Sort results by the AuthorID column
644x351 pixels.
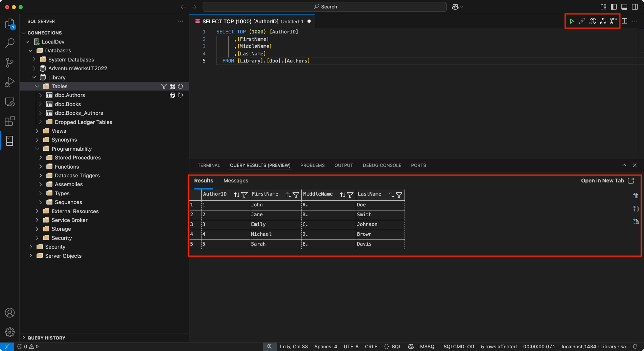tap(237, 195)
